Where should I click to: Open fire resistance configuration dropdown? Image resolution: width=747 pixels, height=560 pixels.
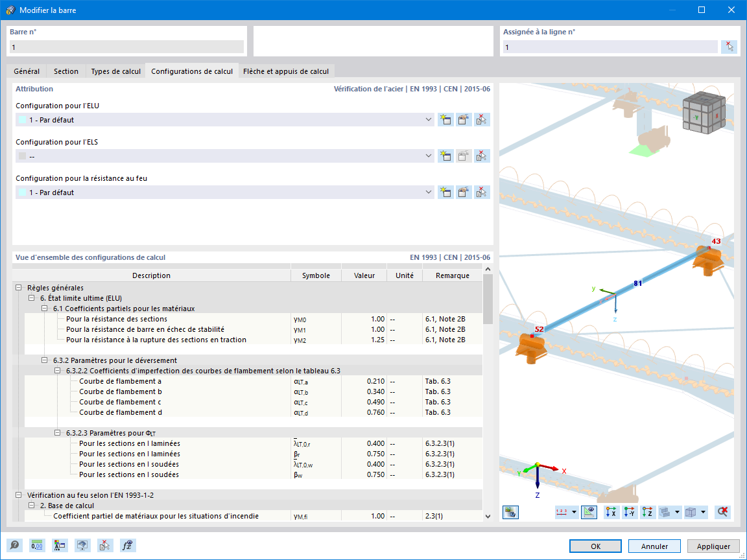pyautogui.click(x=428, y=192)
